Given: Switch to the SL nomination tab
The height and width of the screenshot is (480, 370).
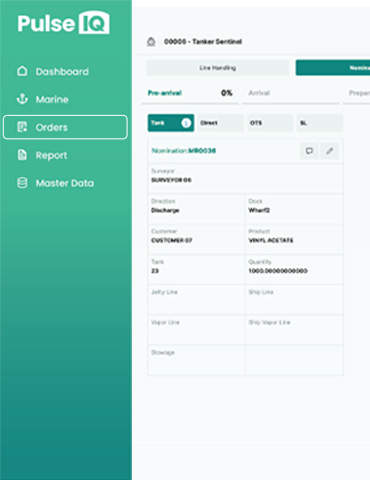Looking at the screenshot, I should (320, 123).
